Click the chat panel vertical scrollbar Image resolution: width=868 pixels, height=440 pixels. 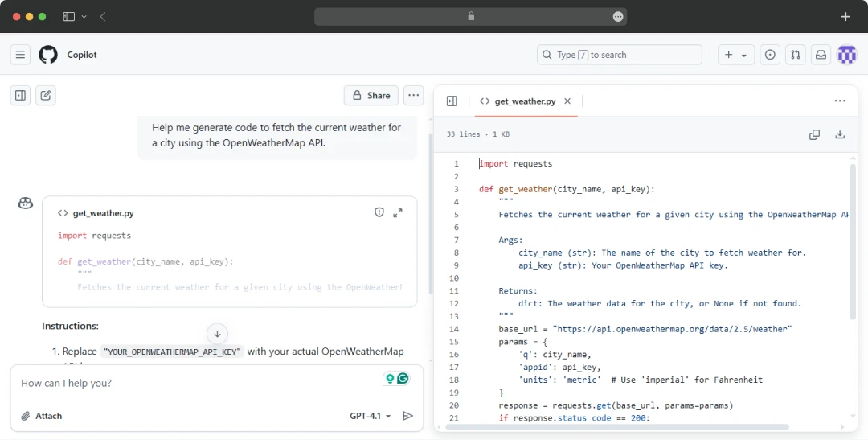(x=430, y=213)
